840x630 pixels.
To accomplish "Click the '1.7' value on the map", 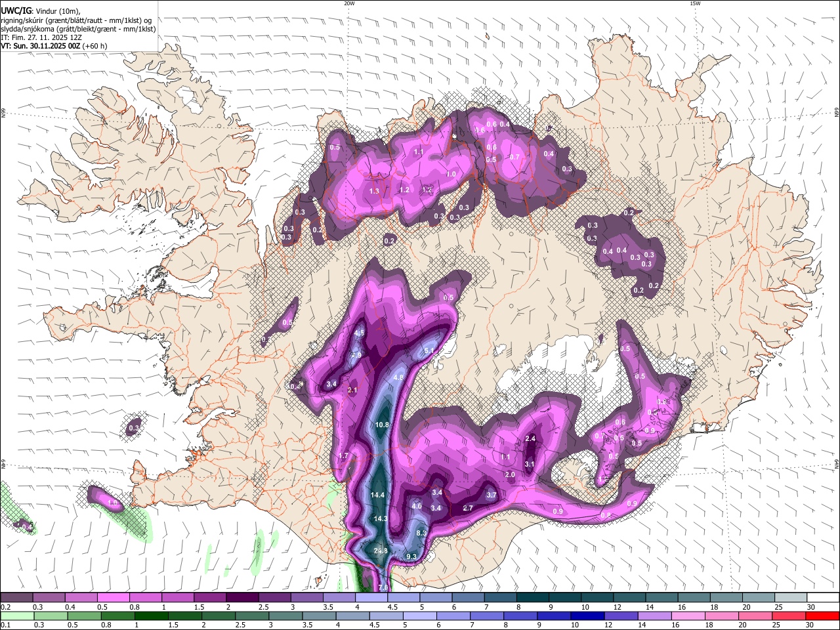I will pyautogui.click(x=343, y=456).
